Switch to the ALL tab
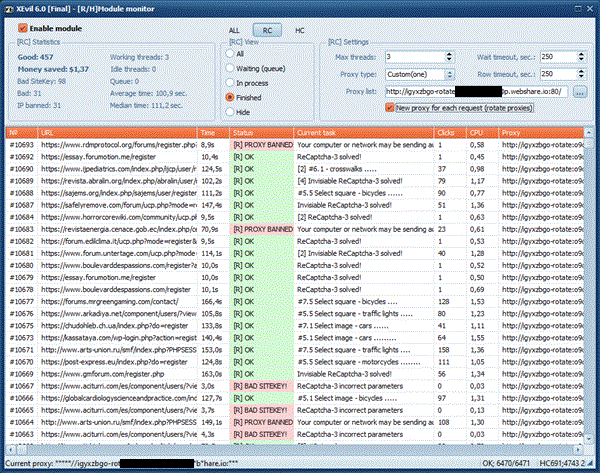 click(x=234, y=31)
